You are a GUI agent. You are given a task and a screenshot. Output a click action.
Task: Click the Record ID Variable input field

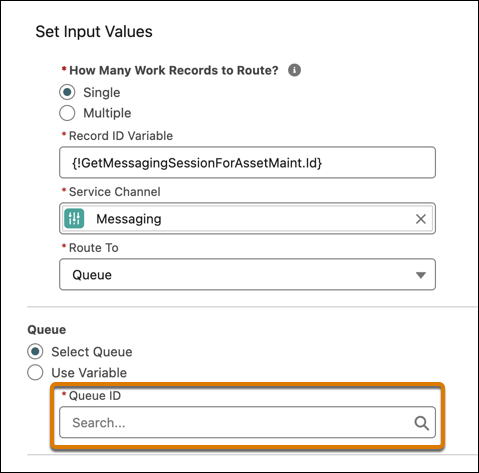point(247,163)
